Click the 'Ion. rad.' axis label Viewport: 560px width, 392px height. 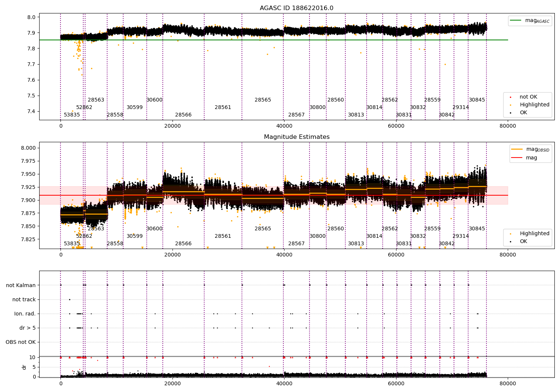pyautogui.click(x=25, y=314)
